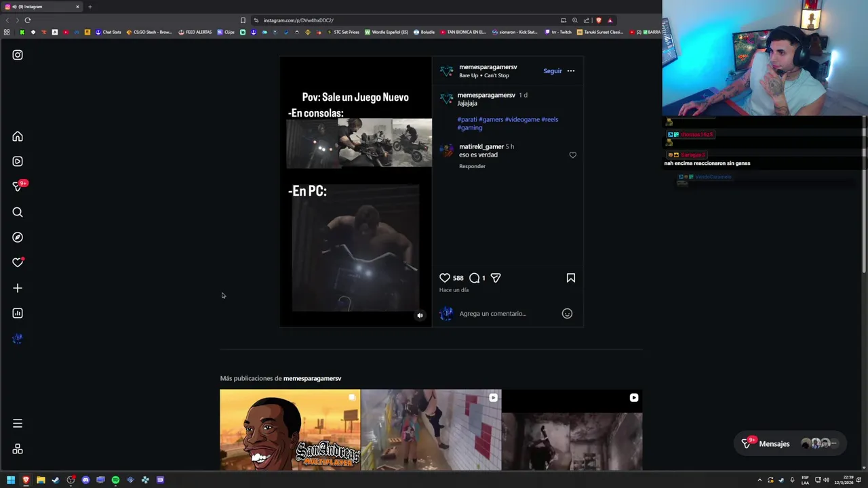Open Windows Start menu
The height and width of the screenshot is (488, 868).
11,480
